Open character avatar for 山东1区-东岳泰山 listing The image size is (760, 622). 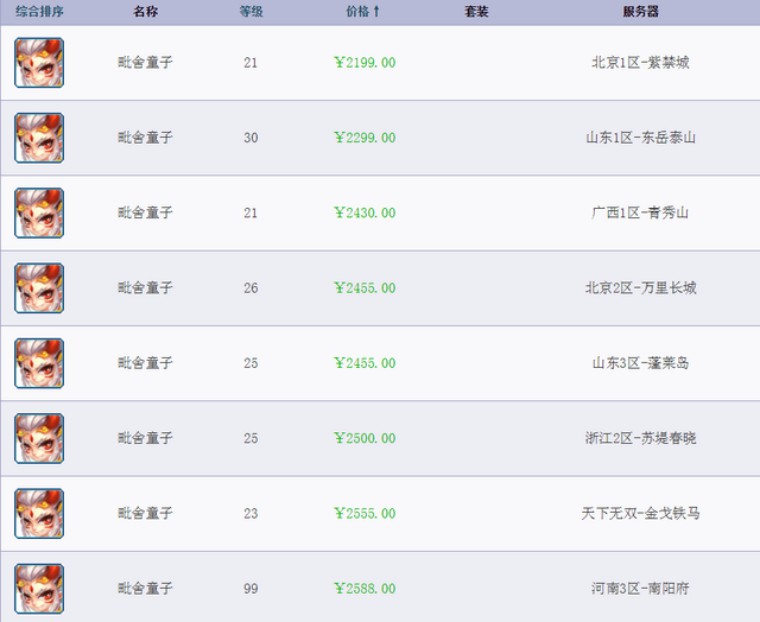point(39,138)
